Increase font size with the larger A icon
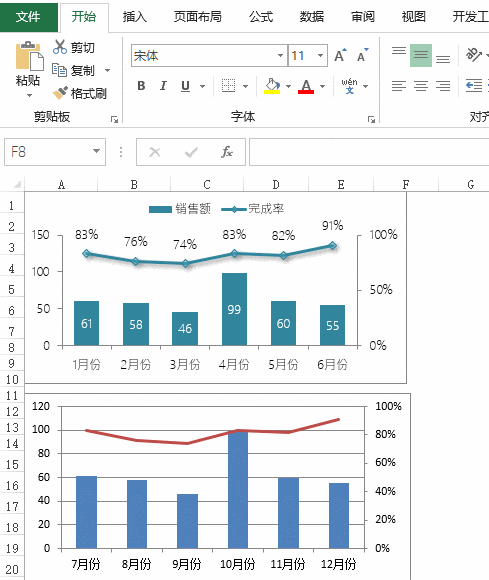The height and width of the screenshot is (580, 489). point(340,55)
